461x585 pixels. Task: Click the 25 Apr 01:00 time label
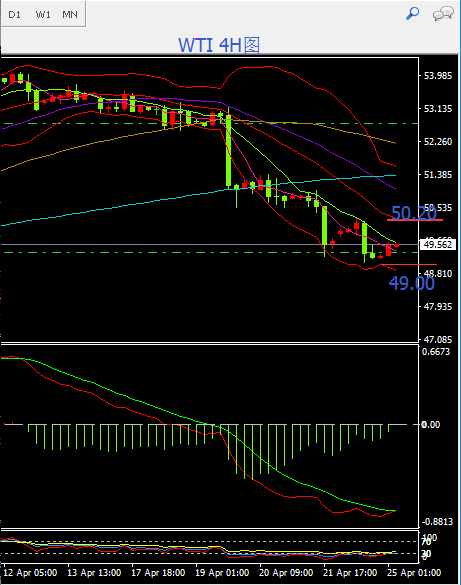[414, 573]
